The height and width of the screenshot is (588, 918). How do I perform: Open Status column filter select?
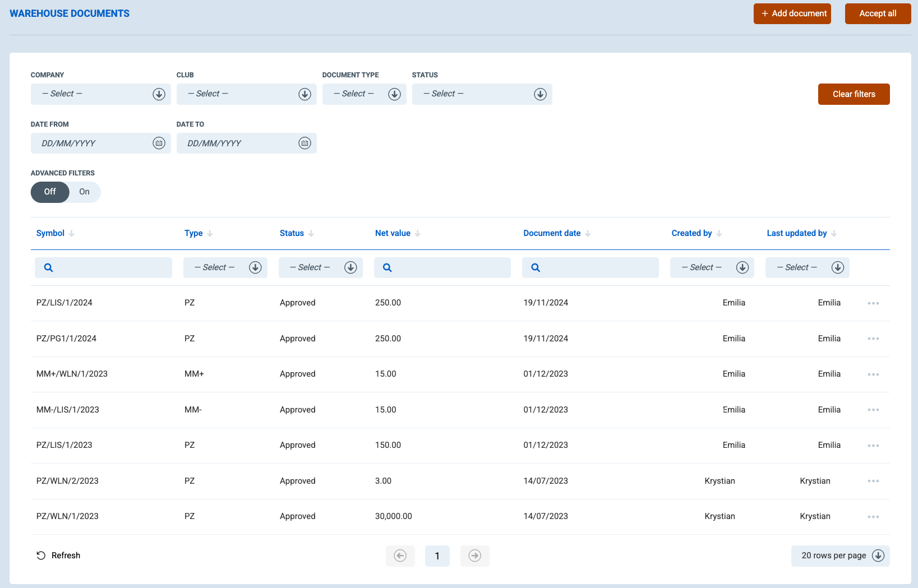point(321,268)
